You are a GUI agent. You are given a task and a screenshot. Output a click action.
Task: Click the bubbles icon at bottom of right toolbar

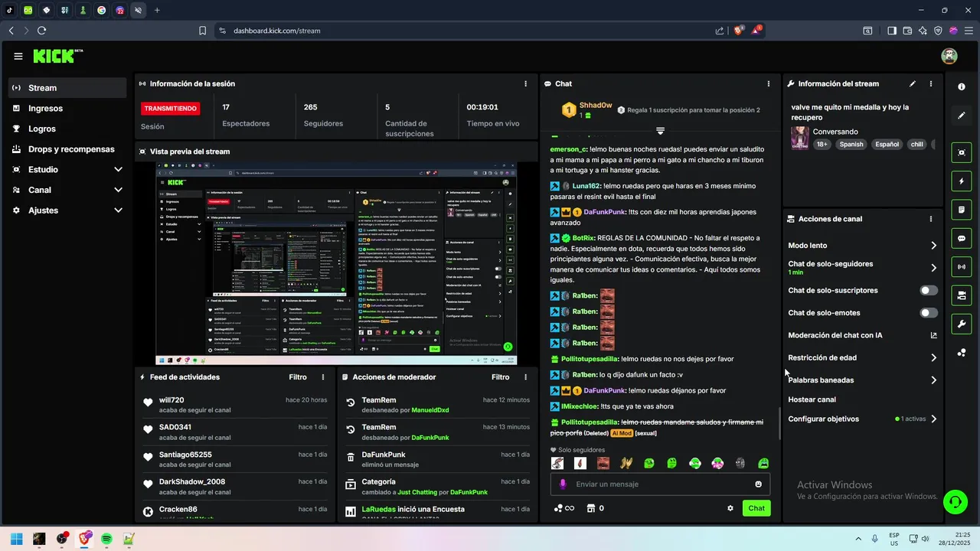(962, 353)
